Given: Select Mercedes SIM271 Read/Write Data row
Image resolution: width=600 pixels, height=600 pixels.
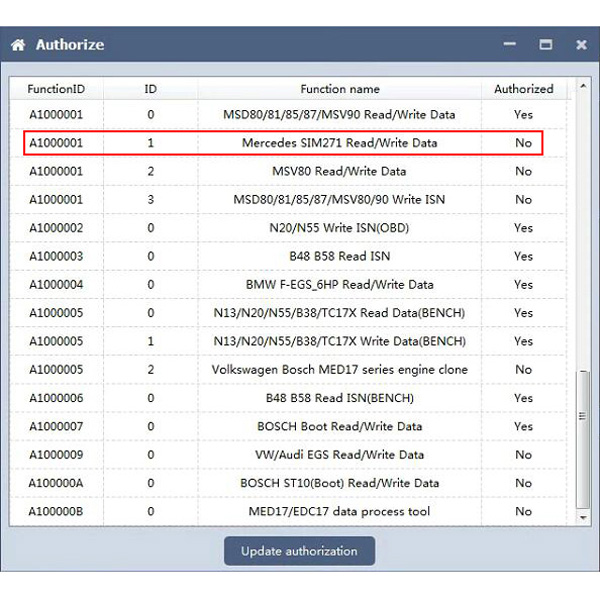Looking at the screenshot, I should pos(288,143).
